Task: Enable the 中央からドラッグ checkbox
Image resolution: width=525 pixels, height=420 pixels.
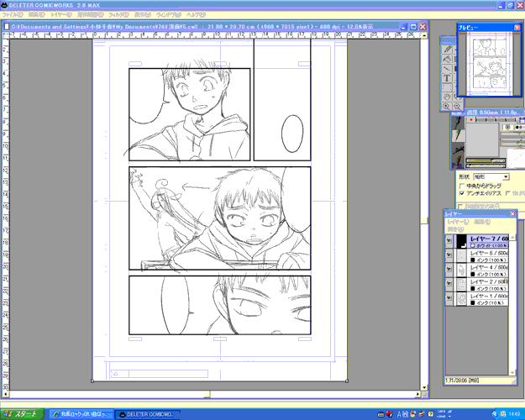Action: coord(462,186)
